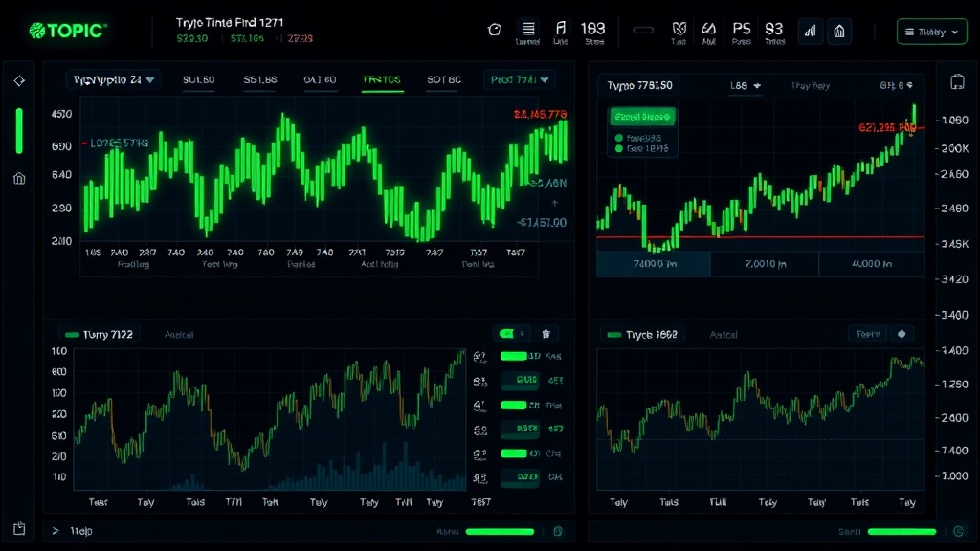Select the '4,000' range segment under right chart

[871, 264]
